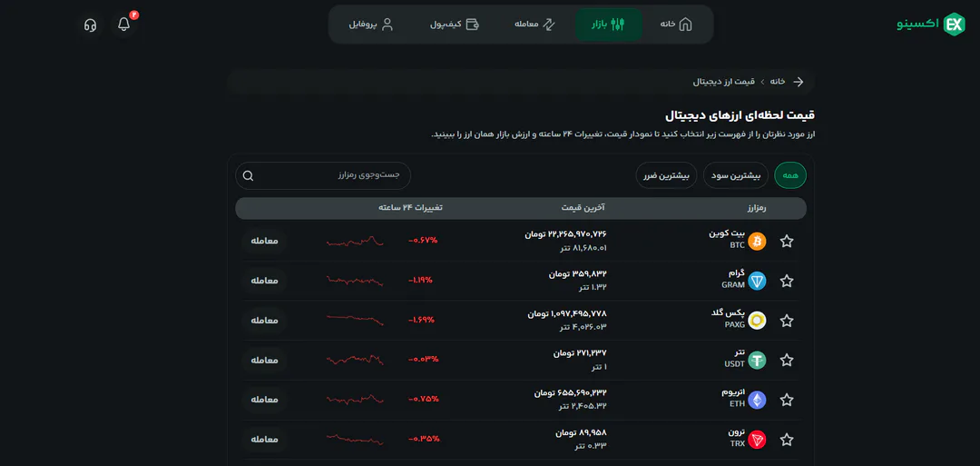Click the تغییرات ۲۴ ساعته column header
Image resolution: width=980 pixels, height=466 pixels.
(x=410, y=208)
